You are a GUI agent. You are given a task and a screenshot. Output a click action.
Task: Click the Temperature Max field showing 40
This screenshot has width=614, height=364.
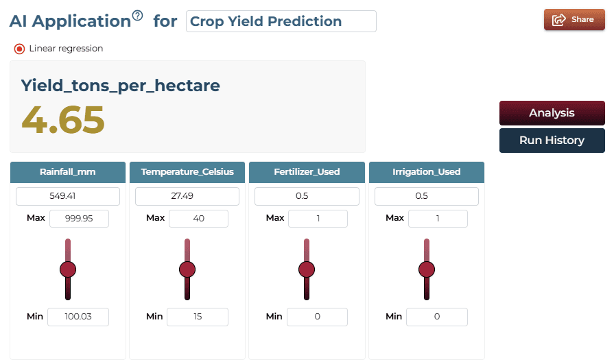[x=198, y=219]
